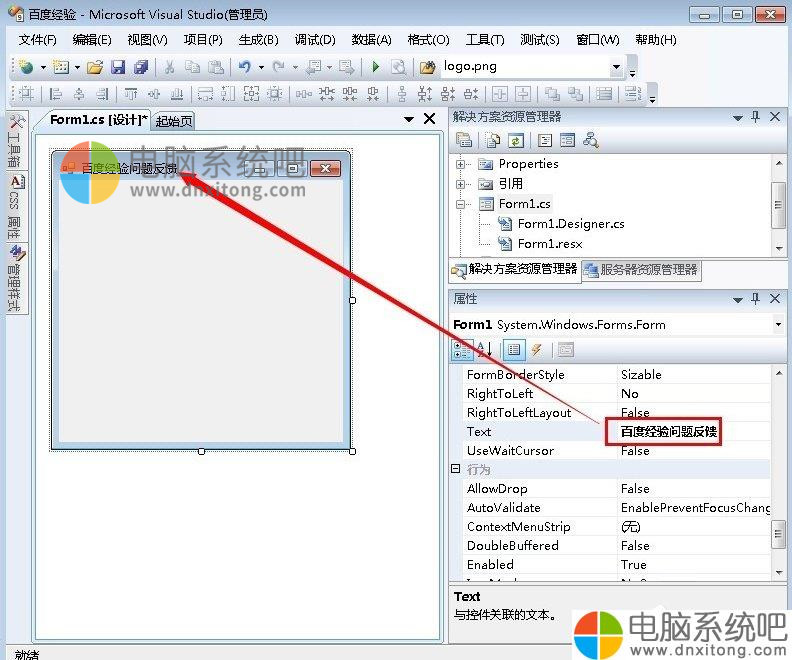Open the Solution Explorer window position dropdown
This screenshot has width=792, height=660.
point(737,118)
